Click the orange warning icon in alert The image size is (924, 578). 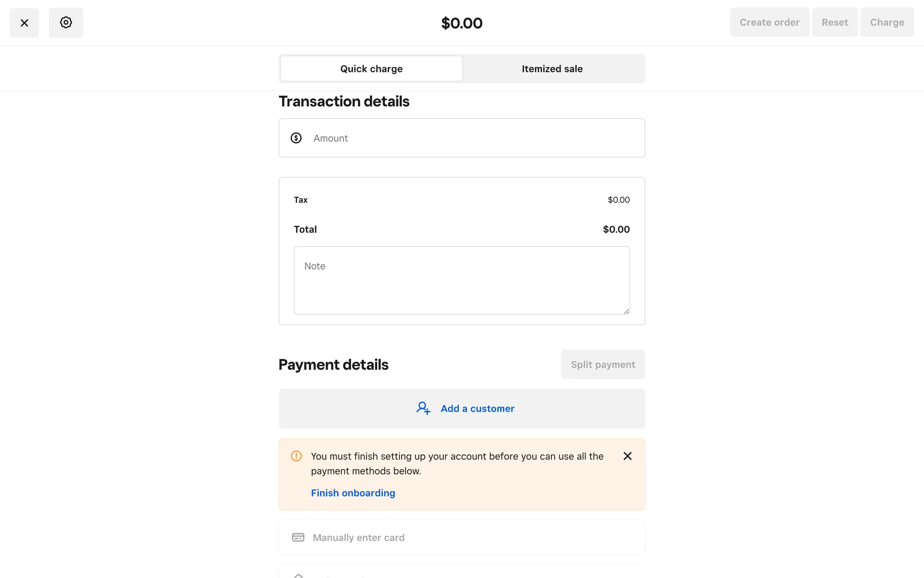tap(296, 456)
